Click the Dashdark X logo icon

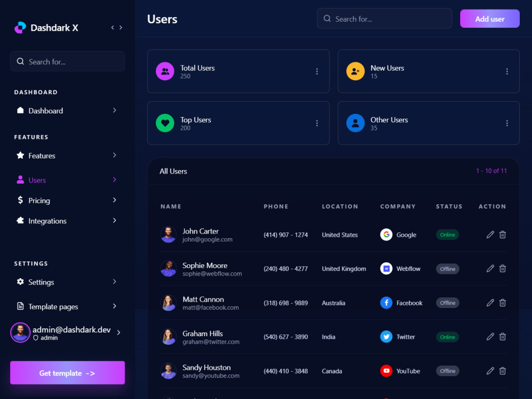click(20, 28)
